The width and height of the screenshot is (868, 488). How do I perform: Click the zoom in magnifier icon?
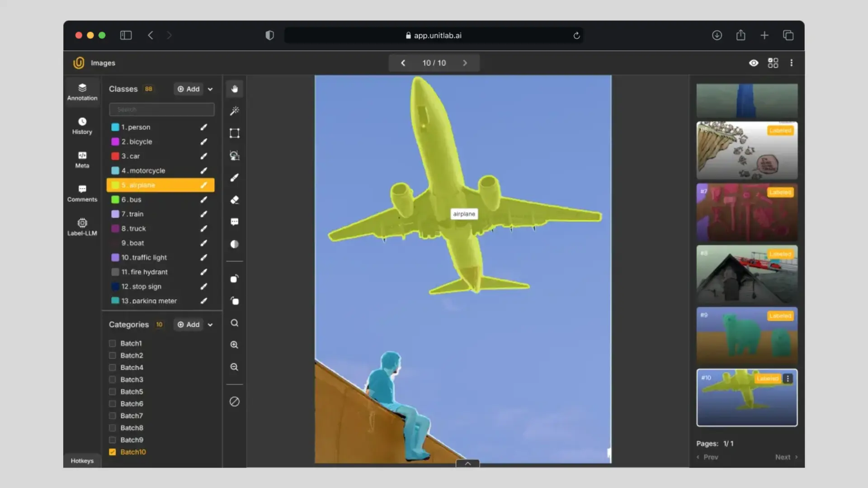(234, 345)
